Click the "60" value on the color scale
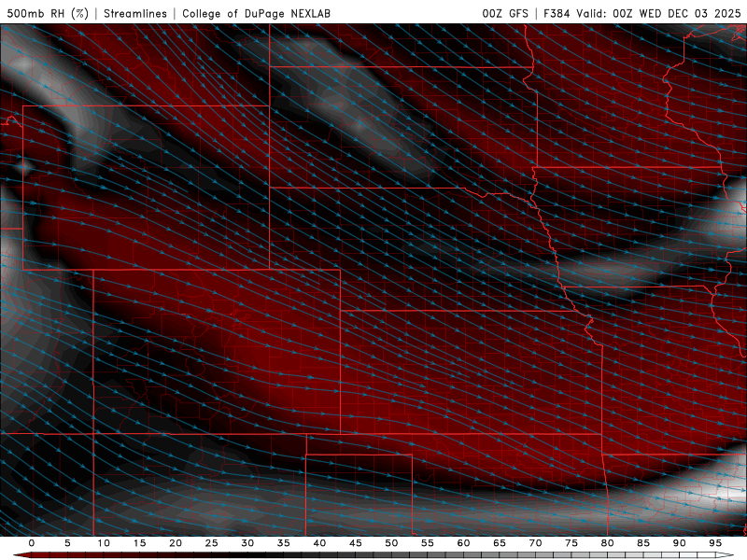This screenshot has width=747, height=560. click(x=463, y=543)
